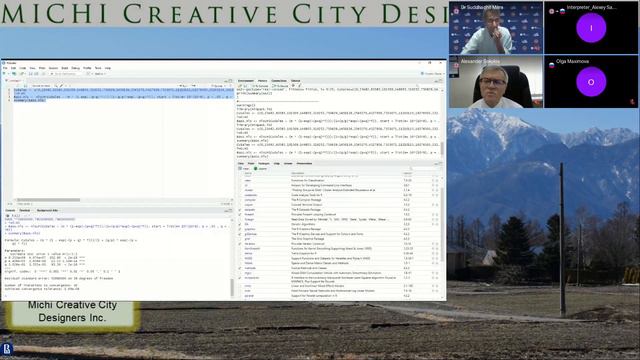The image size is (640, 360).
Task: Toggle the MASS package checkbox
Action: pyautogui.click(x=240, y=258)
